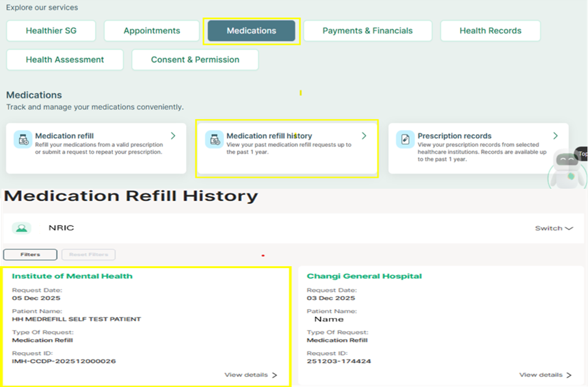View details of Institute of Mental Health request
This screenshot has width=588, height=387.
point(250,375)
